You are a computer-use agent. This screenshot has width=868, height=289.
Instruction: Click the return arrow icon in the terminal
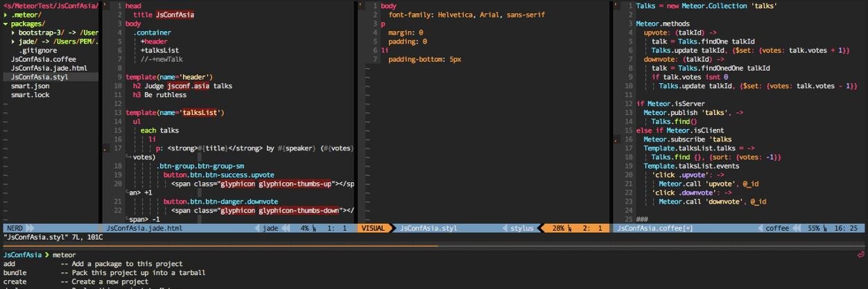pyautogui.click(x=860, y=255)
